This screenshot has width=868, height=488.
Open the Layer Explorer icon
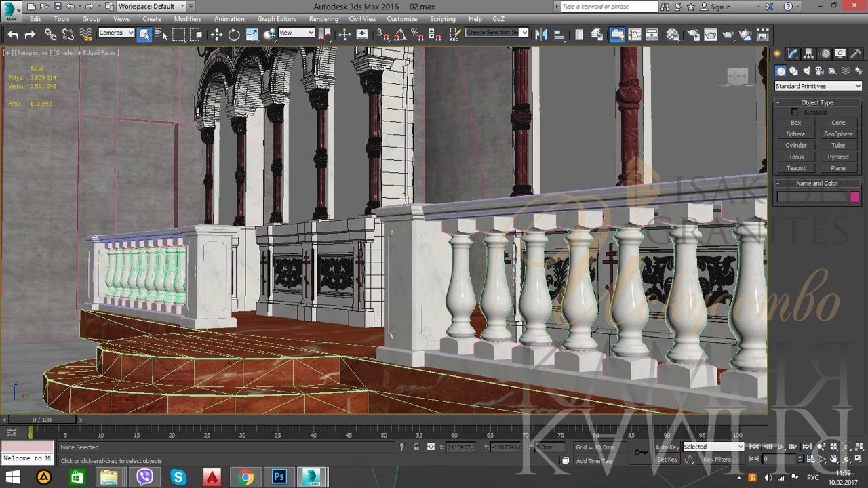pos(597,35)
